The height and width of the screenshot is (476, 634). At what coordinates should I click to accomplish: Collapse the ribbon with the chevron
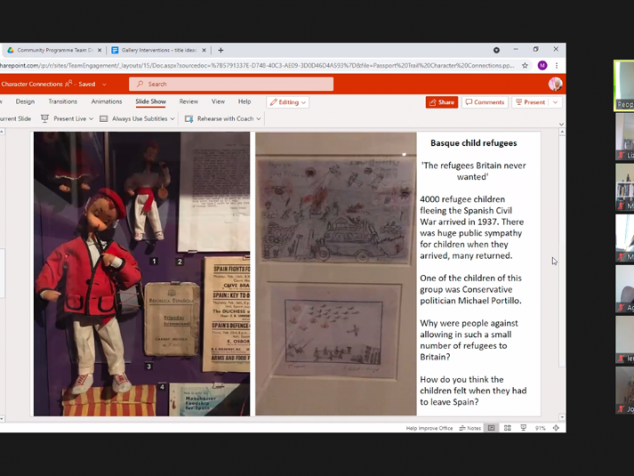tap(561, 124)
